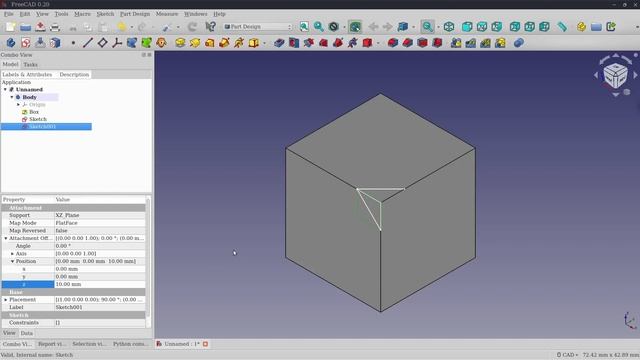Click the yellow Undo arrow
This screenshot has height=360, width=640.
click(122, 27)
